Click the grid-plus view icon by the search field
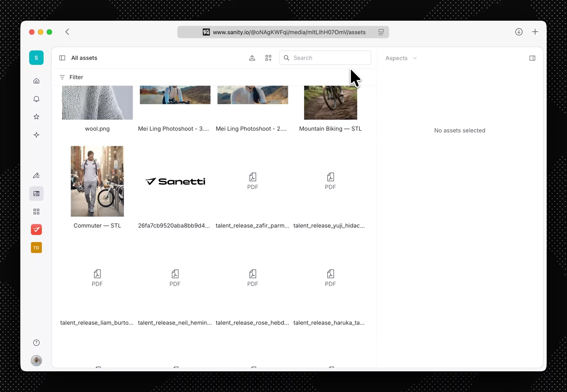567x392 pixels. [x=268, y=58]
